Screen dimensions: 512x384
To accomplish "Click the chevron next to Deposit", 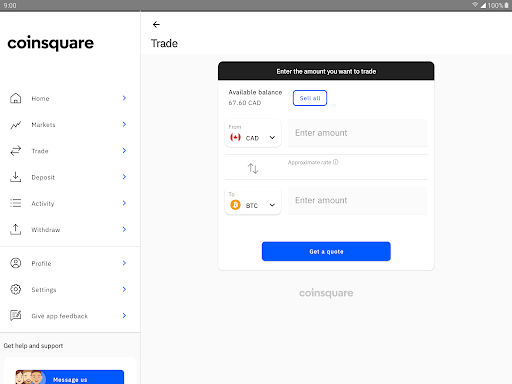I will (124, 177).
